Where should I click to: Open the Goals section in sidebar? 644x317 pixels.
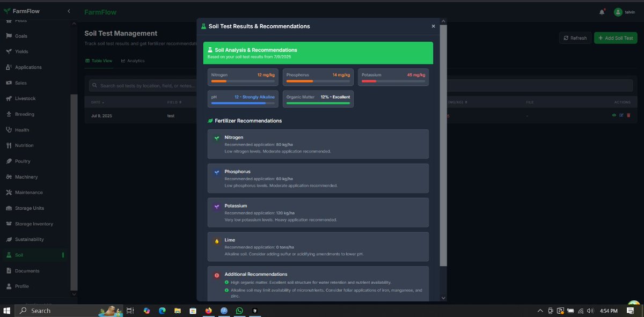tap(21, 36)
